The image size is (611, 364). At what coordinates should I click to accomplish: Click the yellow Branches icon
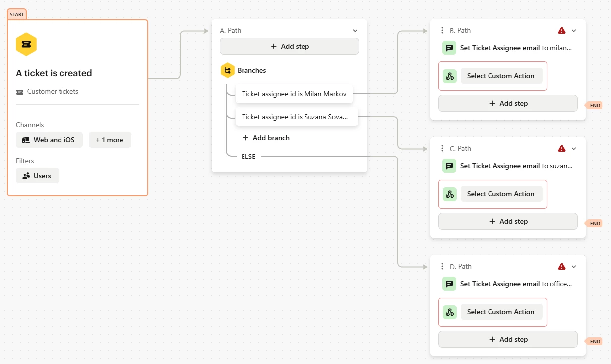[x=227, y=71]
